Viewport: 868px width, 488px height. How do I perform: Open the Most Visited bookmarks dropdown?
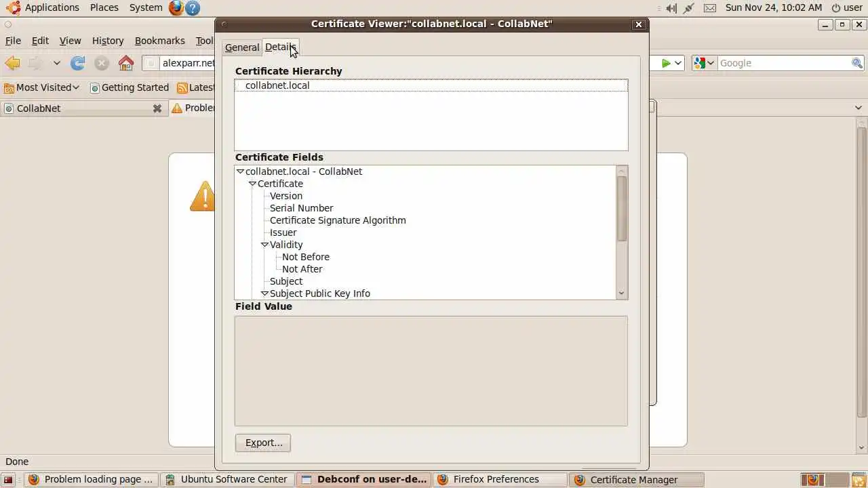pyautogui.click(x=41, y=87)
